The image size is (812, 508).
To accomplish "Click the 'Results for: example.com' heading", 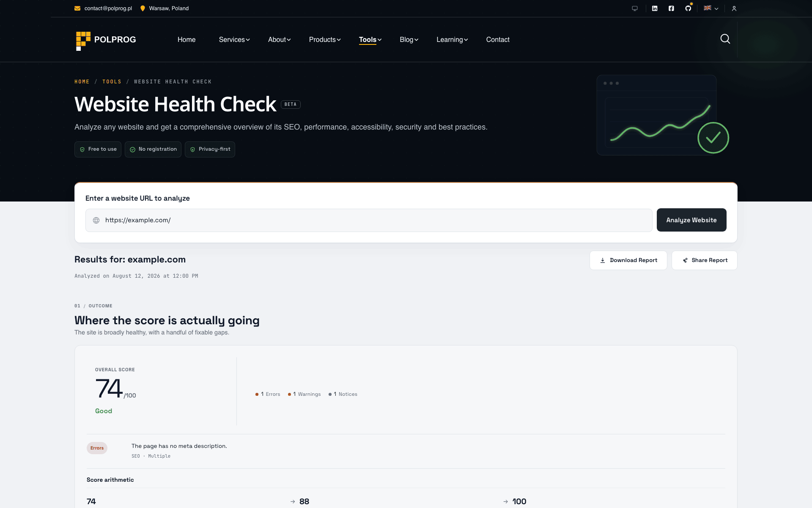I will [130, 260].
